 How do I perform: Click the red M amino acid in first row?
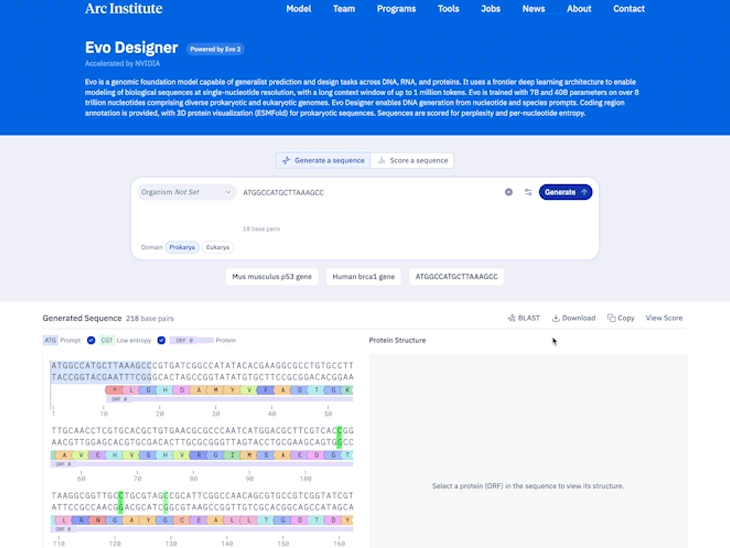114,390
